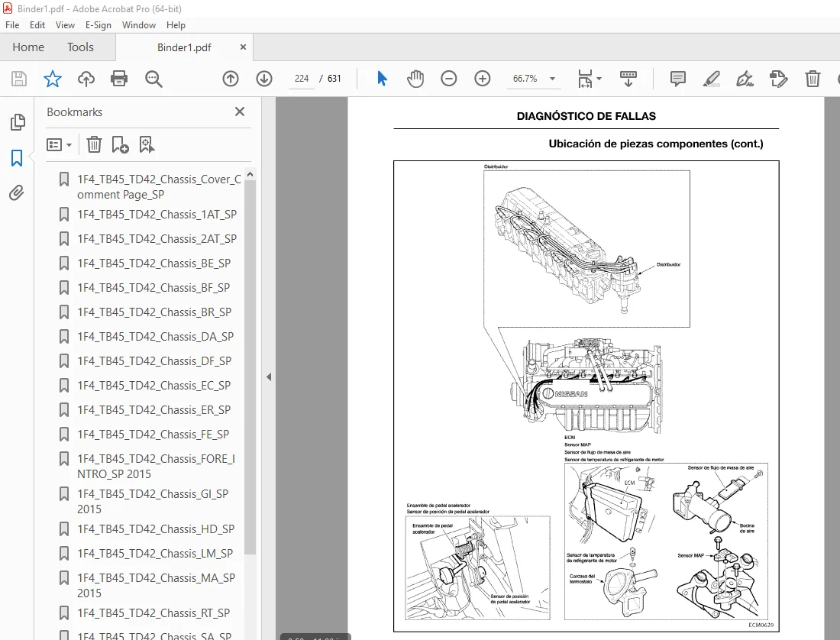This screenshot has height=640, width=840.
Task: Open bookmark 1F4_TB45_TD42_Chassis_1AT_SP
Action: [157, 215]
